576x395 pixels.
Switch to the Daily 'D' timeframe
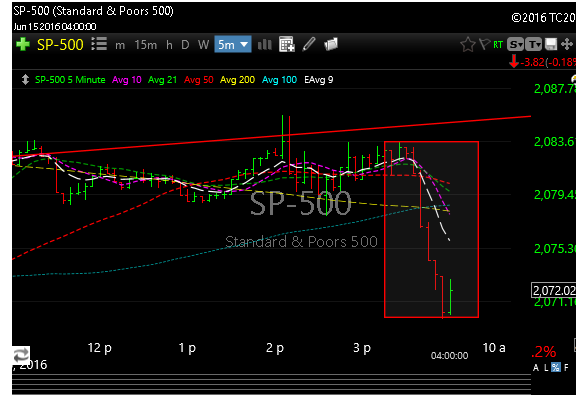tap(185, 45)
